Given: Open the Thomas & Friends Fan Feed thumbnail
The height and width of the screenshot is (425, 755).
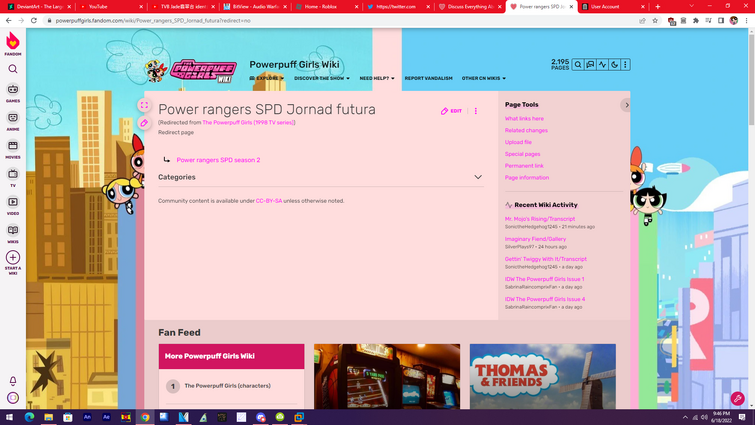Looking at the screenshot, I should [543, 376].
